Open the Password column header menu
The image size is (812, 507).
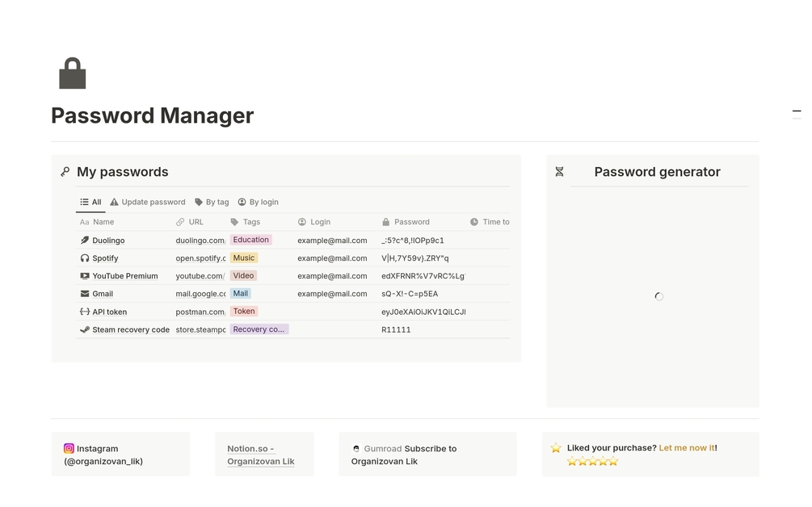coord(409,221)
